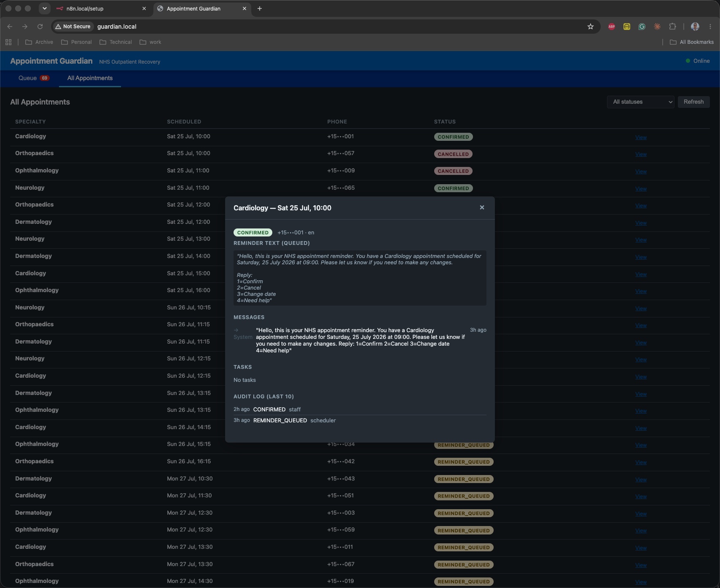
Task: Click the Neurology Sun 26 Jul 10:15 row
Action: point(360,308)
